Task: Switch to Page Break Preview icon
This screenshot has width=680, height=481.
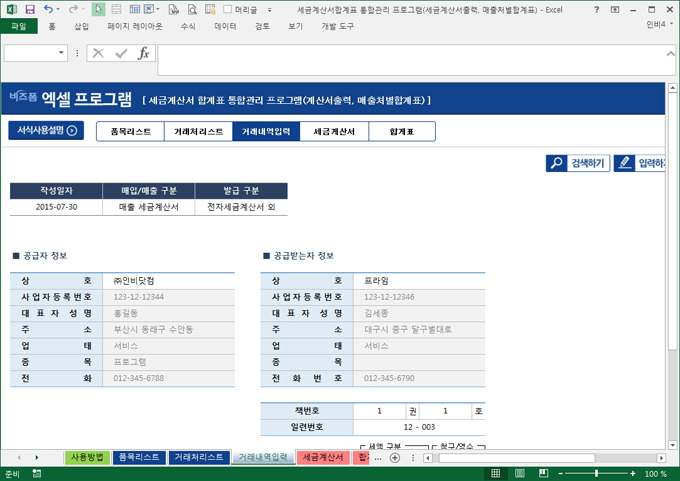Action: 543,473
